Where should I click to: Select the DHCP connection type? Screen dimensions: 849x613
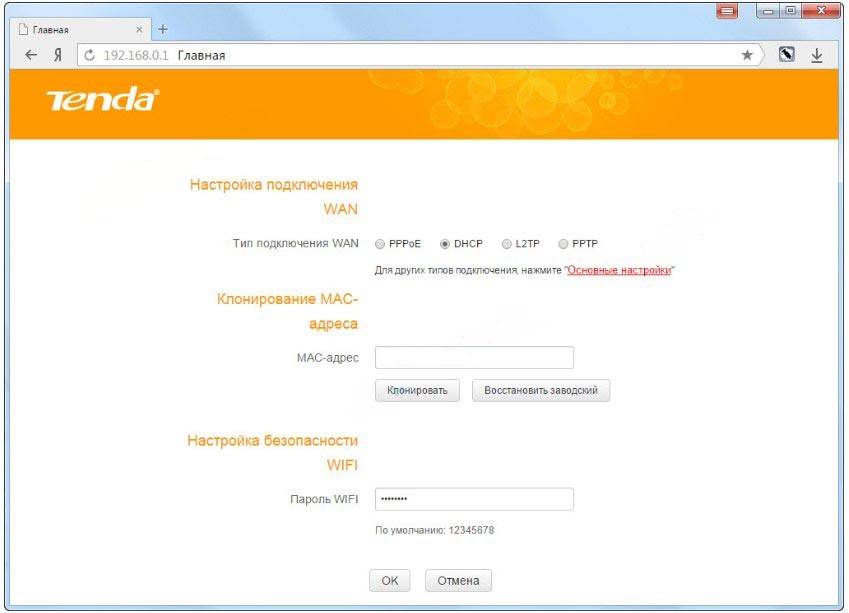pos(445,244)
